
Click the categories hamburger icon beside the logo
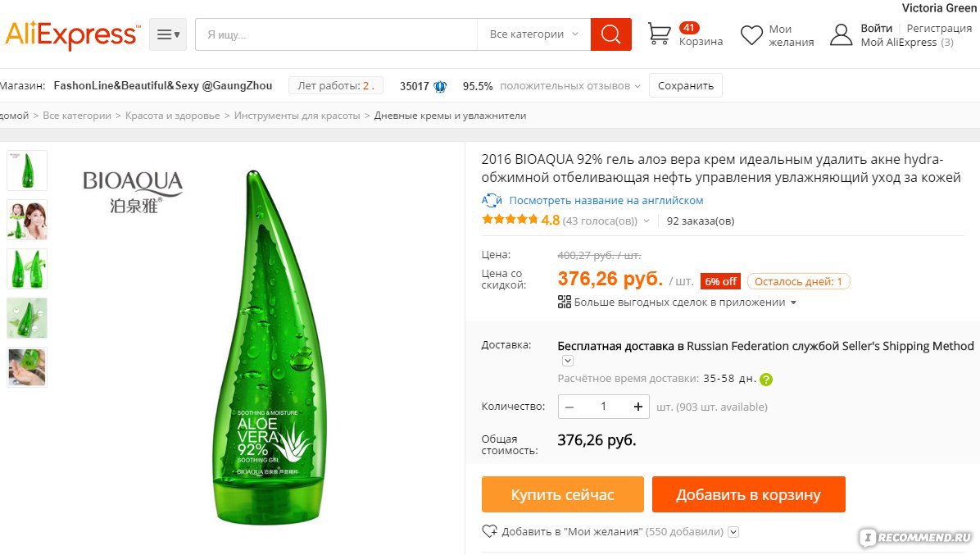coord(167,34)
